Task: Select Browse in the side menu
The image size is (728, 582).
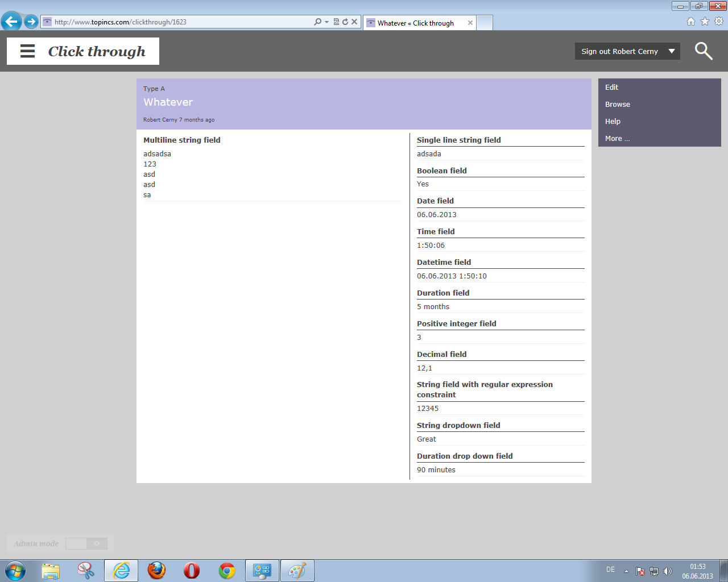Action: [617, 105]
